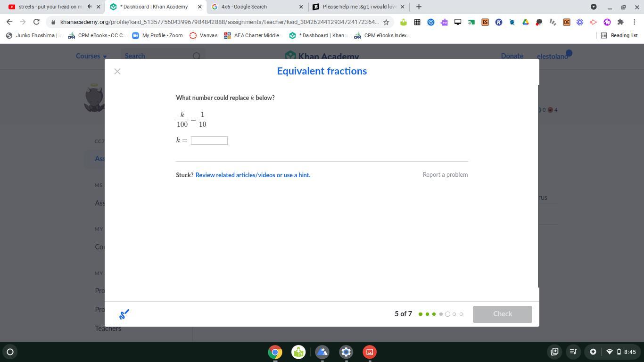Click the address bar URL
The width and height of the screenshot is (644, 362).
219,22
